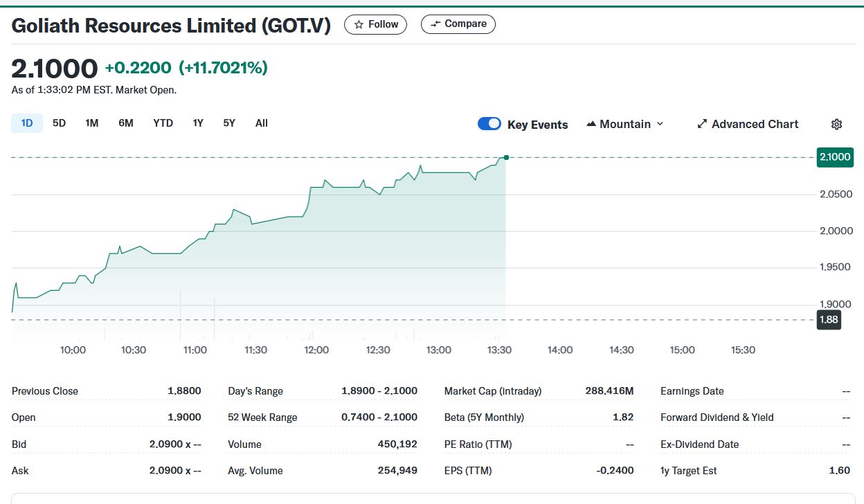This screenshot has width=864, height=504.
Task: Select the All time range
Action: [x=261, y=123]
